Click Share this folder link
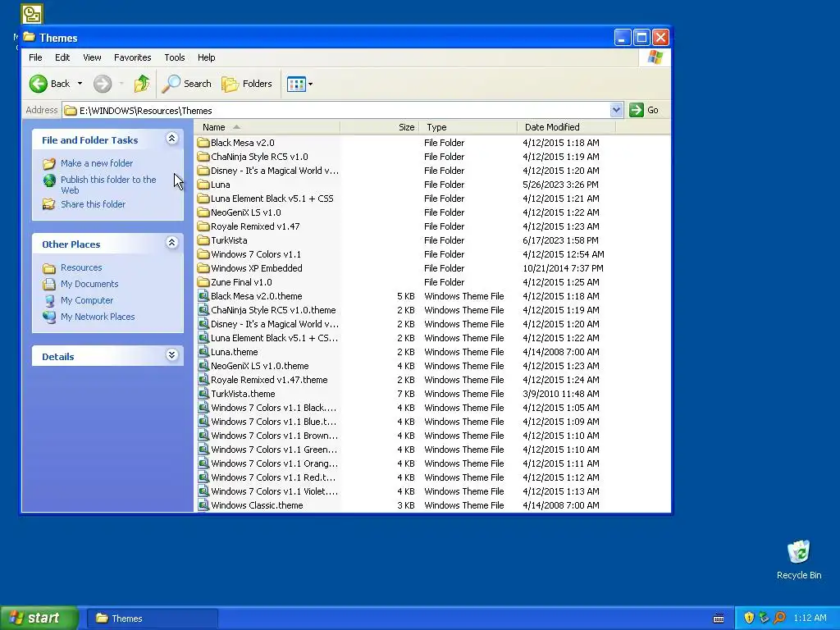This screenshot has height=630, width=840. 94,204
